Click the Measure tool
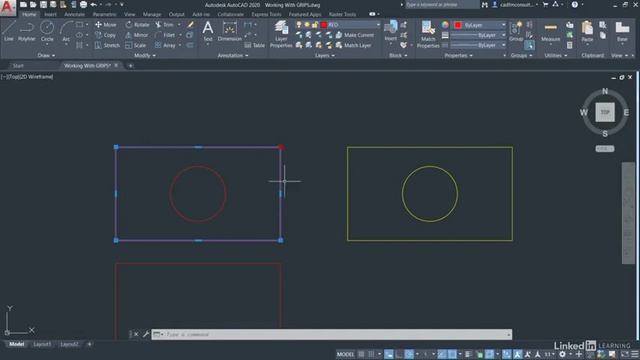Screen dimensions: 640x360 550,32
